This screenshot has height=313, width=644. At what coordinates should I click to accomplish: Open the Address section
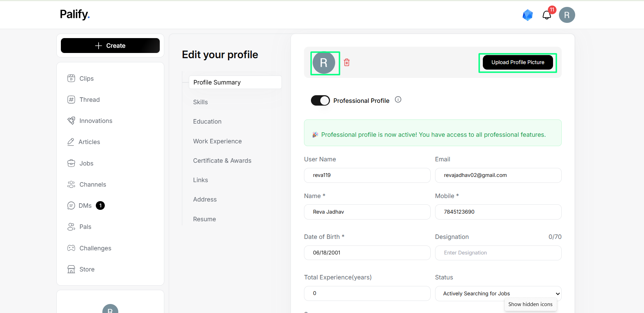[x=205, y=199]
